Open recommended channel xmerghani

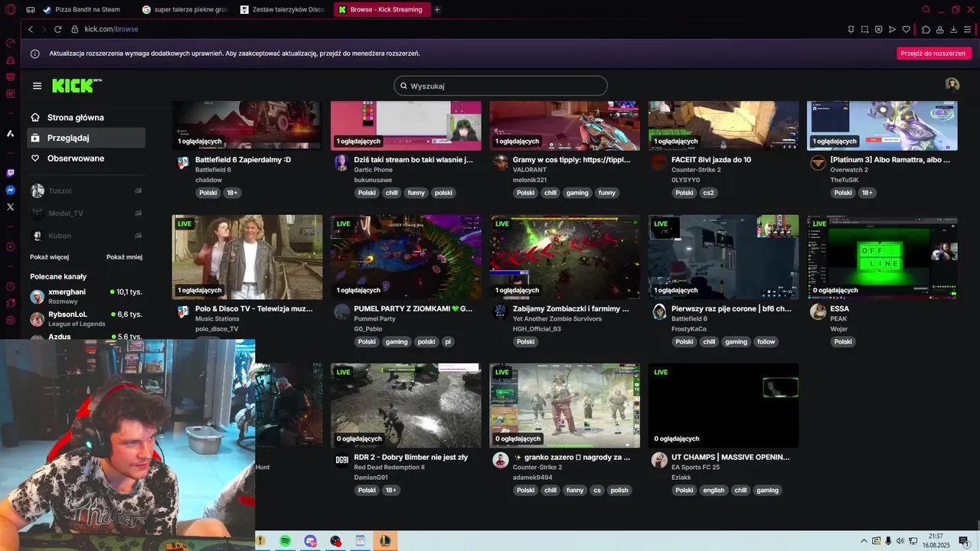tap(86, 296)
